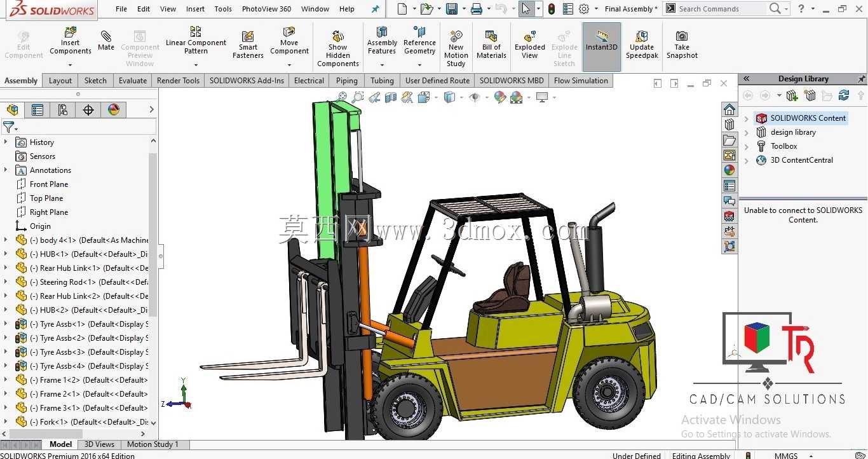Click the Exploded View tool
The width and height of the screenshot is (868, 459).
coord(530,45)
